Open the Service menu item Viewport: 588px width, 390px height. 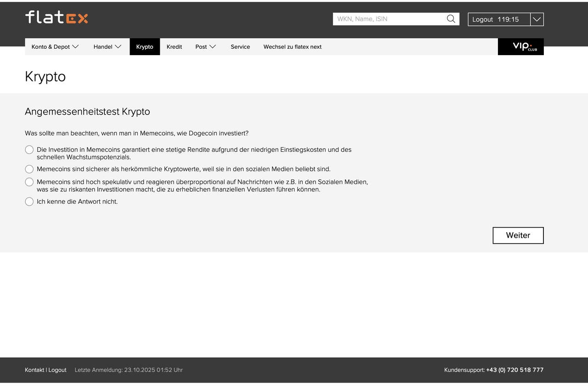point(240,47)
